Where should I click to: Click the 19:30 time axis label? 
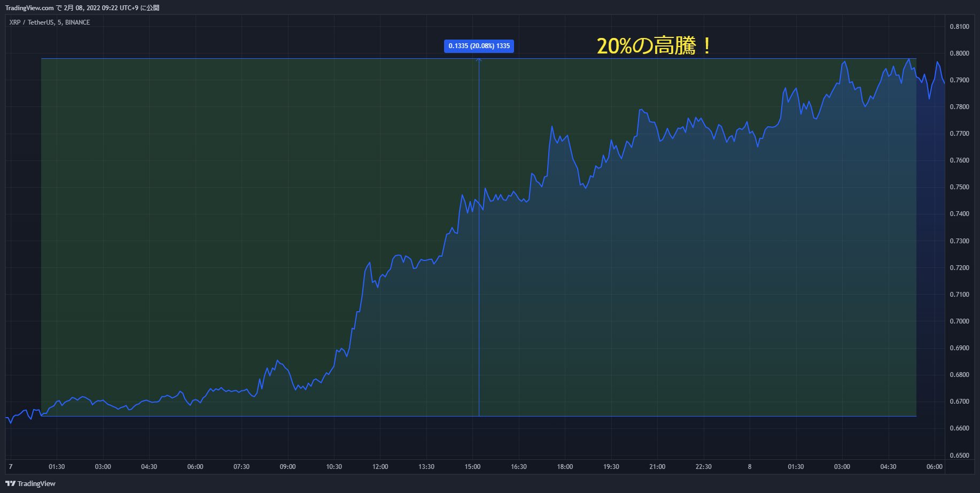point(611,467)
